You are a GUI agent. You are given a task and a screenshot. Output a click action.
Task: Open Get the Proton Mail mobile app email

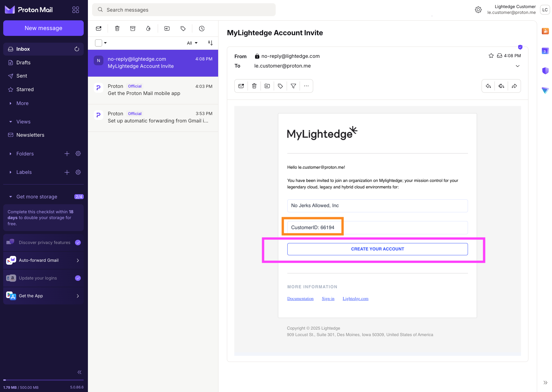(153, 90)
